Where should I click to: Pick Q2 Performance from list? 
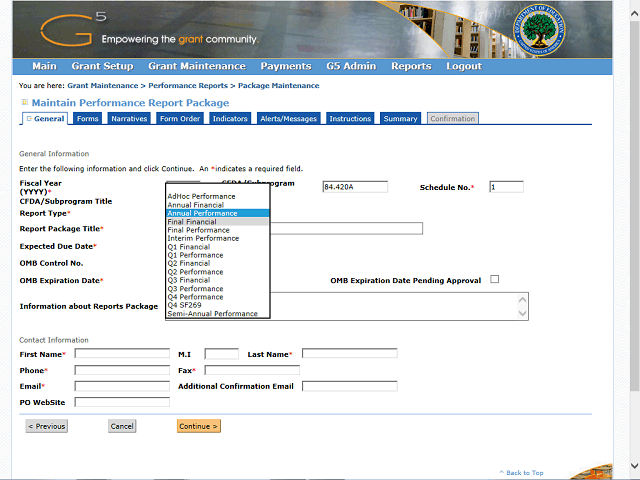click(218, 272)
